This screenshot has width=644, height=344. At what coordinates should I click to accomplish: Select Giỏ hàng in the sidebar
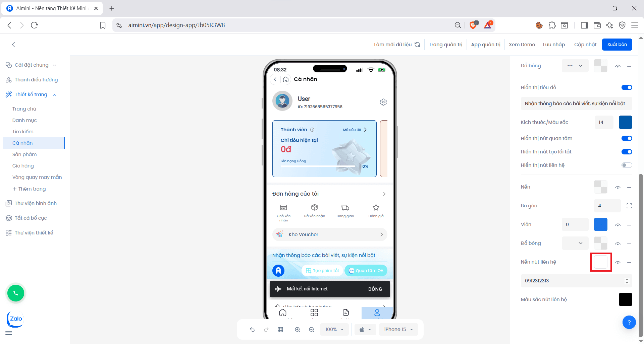[x=23, y=165]
